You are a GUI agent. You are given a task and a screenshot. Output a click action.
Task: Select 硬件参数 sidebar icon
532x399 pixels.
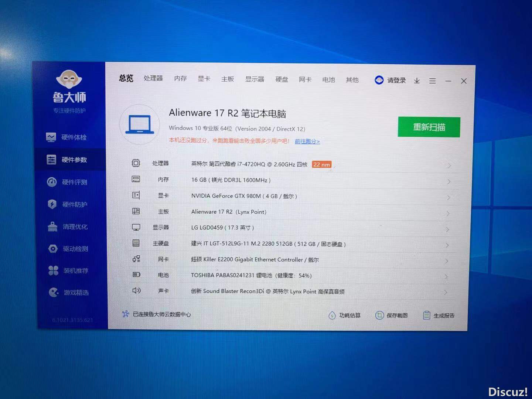click(x=51, y=160)
